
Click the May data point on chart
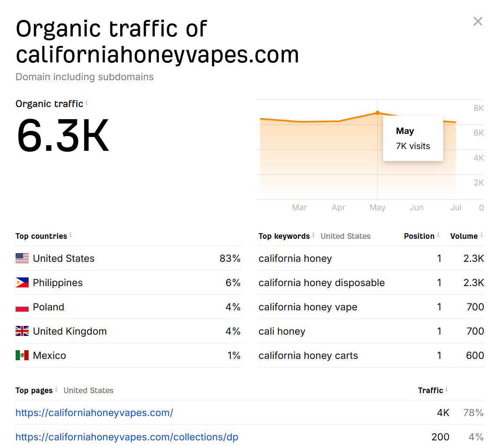(377, 113)
